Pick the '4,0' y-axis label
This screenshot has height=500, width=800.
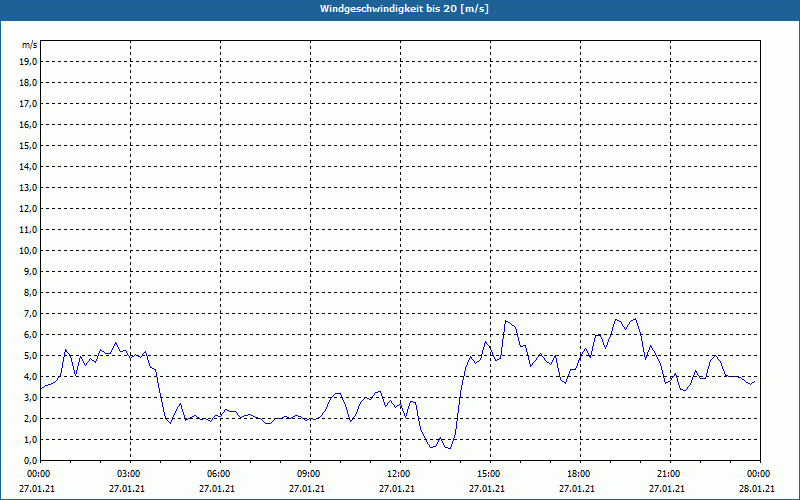click(30, 377)
